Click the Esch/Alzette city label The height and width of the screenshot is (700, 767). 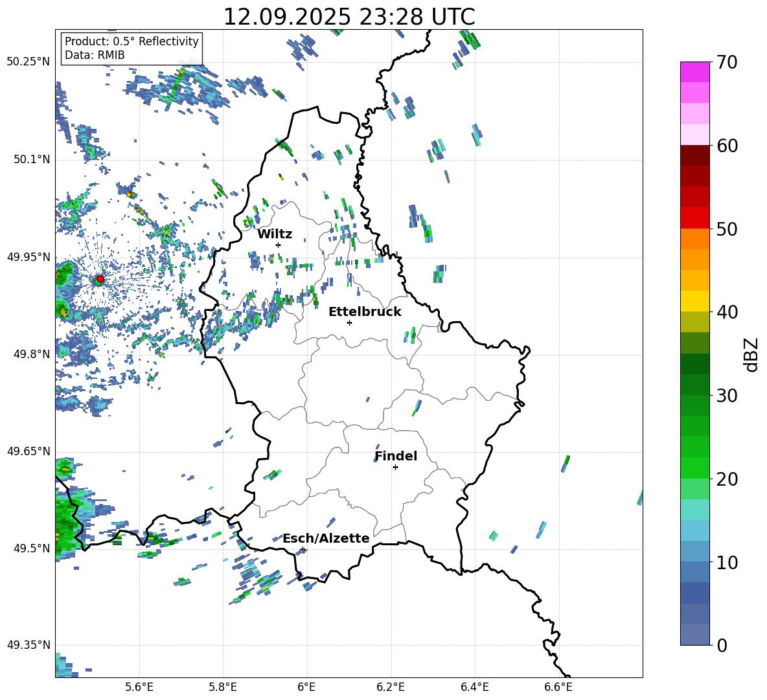coord(326,538)
